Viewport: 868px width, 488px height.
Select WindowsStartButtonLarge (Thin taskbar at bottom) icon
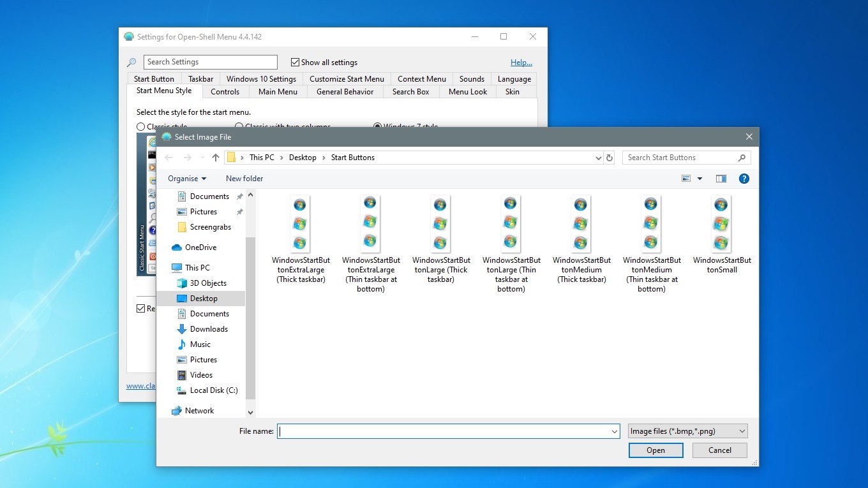[511, 224]
